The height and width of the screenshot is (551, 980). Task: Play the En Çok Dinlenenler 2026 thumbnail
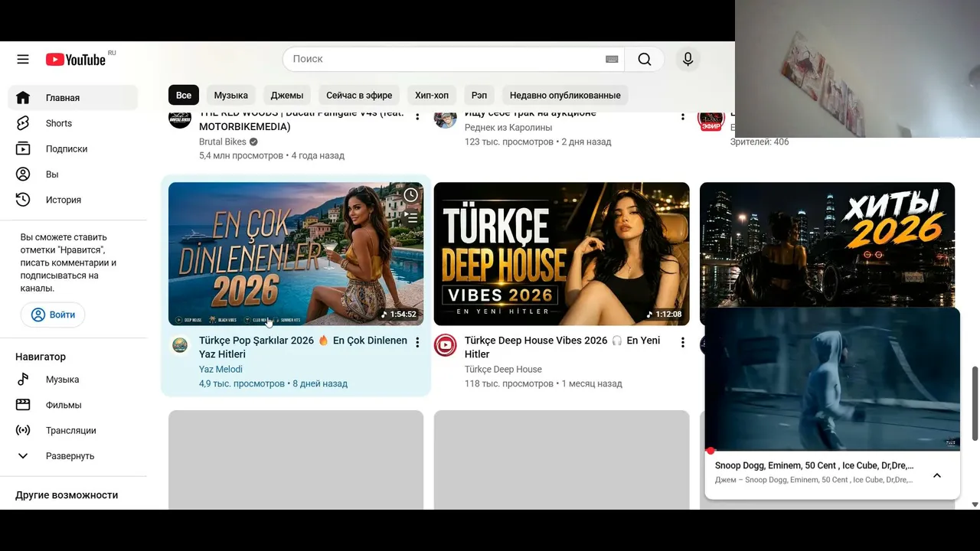pyautogui.click(x=296, y=254)
